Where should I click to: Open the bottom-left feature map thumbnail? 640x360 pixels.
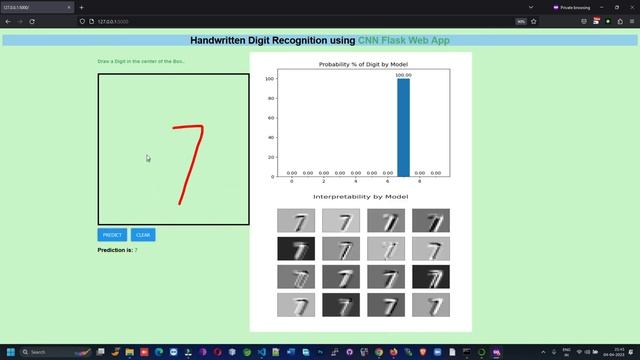(296, 304)
